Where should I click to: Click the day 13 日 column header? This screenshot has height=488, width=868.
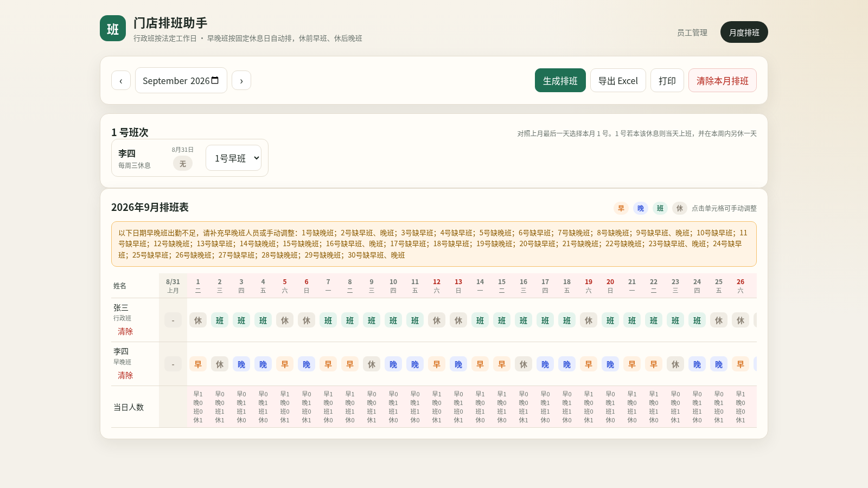tap(458, 286)
